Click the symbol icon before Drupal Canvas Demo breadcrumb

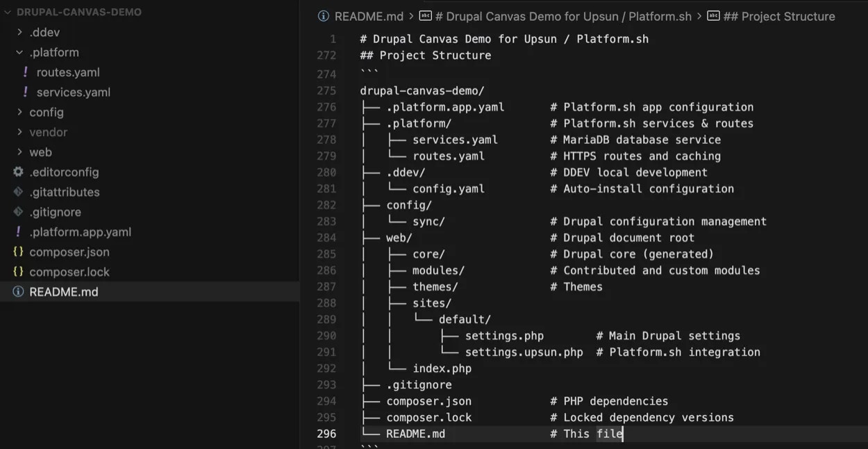point(426,16)
